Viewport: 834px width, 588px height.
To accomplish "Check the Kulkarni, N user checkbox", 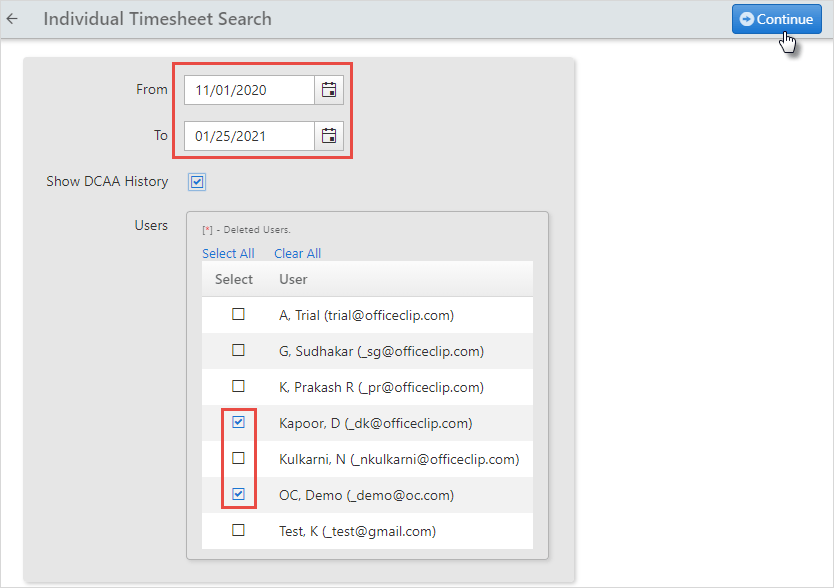I will tap(238, 458).
